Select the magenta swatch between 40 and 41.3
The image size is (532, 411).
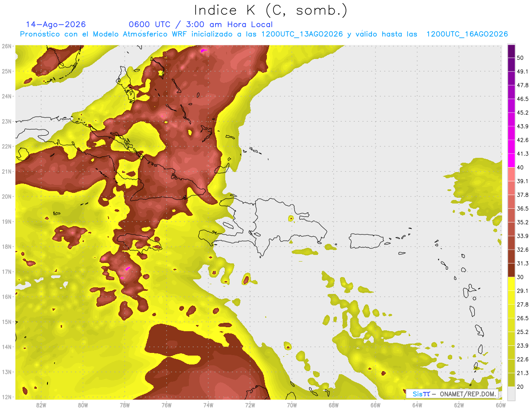tap(511, 160)
